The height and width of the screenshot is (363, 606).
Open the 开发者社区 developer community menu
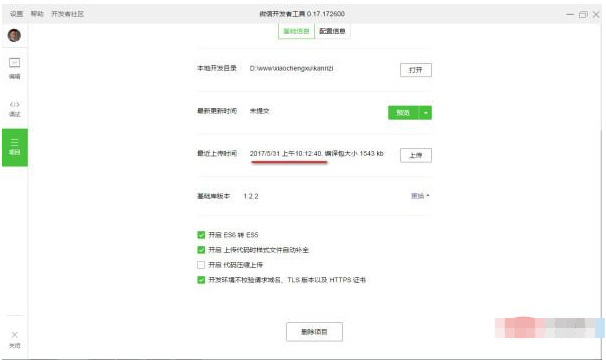point(67,14)
